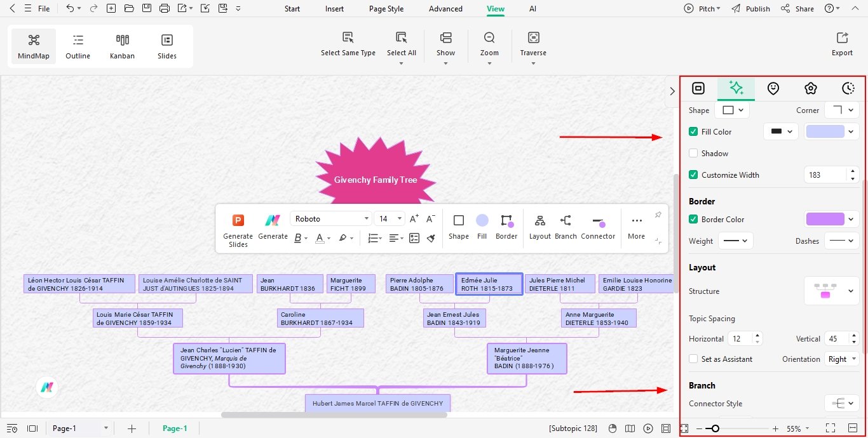Click the Generate Slides button
The image size is (868, 438).
pyautogui.click(x=238, y=227)
